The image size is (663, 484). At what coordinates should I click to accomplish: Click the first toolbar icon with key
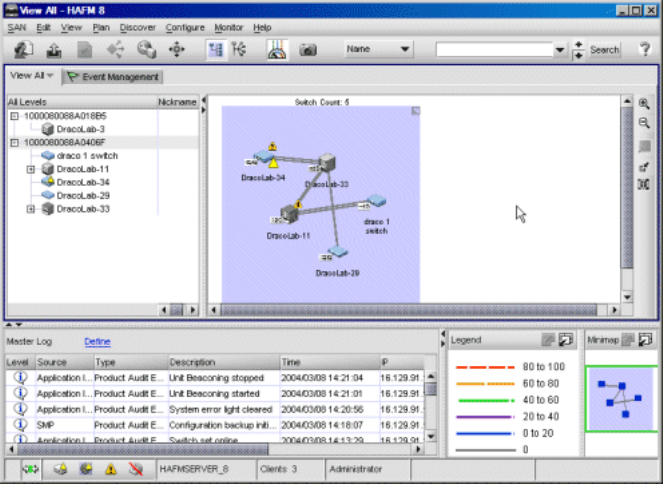click(x=24, y=50)
